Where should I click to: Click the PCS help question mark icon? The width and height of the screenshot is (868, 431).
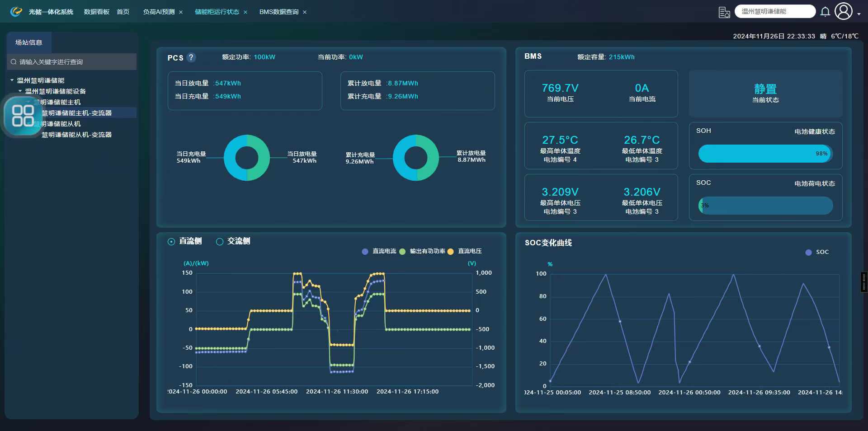(x=191, y=57)
